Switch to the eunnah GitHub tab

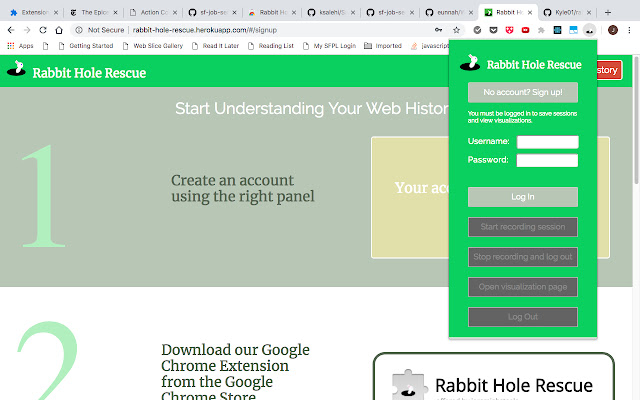click(x=448, y=13)
